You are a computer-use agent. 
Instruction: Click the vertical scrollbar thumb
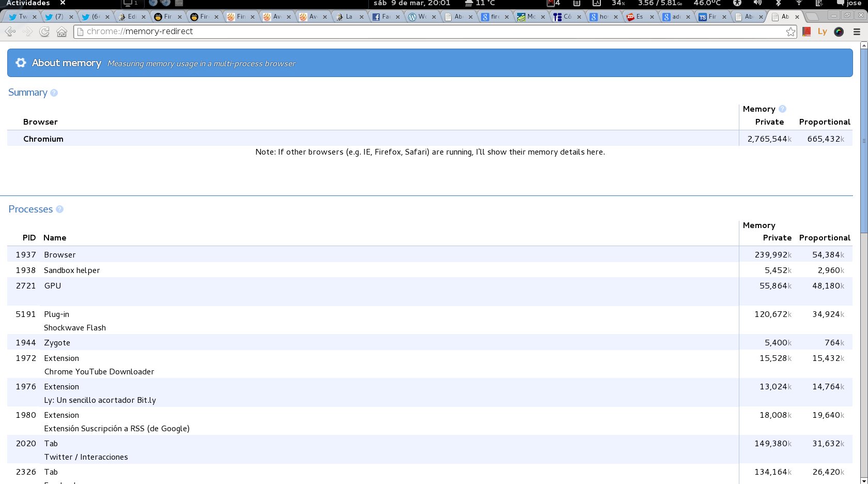pyautogui.click(x=864, y=141)
